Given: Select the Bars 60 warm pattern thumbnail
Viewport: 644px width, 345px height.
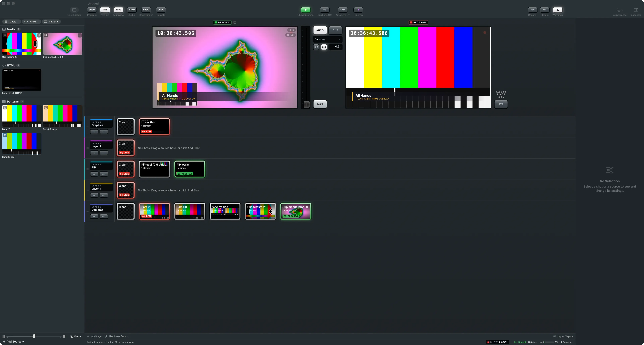Looking at the screenshot, I should point(63,116).
